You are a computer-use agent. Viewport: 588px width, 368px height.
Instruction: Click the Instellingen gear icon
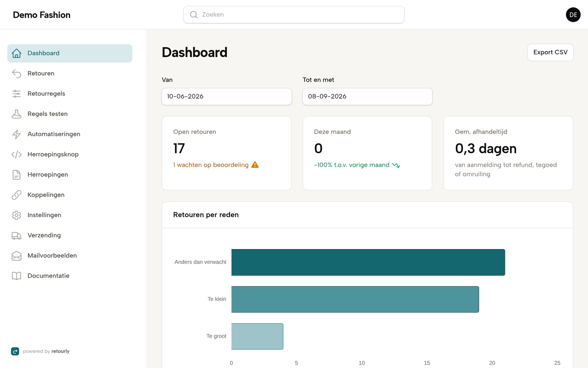(17, 215)
